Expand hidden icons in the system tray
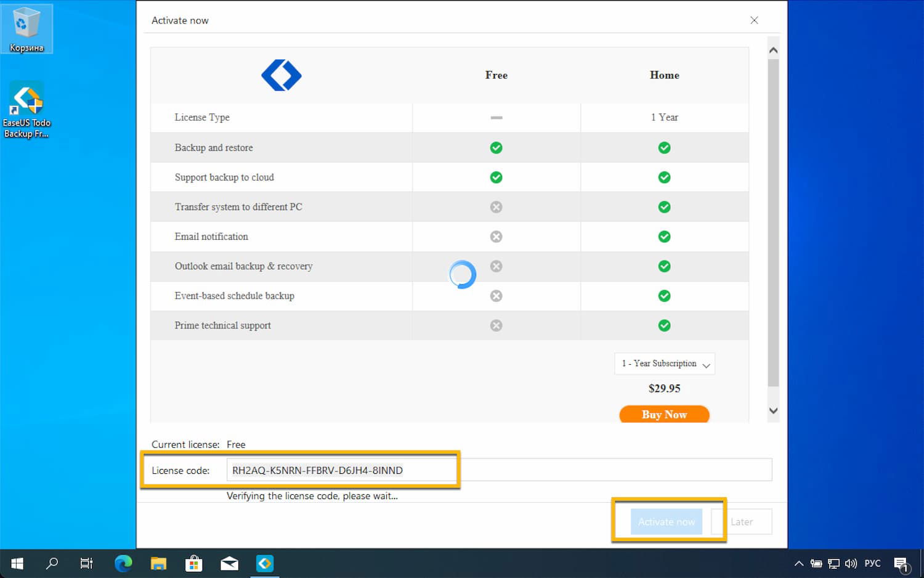The height and width of the screenshot is (578, 924). coord(798,563)
